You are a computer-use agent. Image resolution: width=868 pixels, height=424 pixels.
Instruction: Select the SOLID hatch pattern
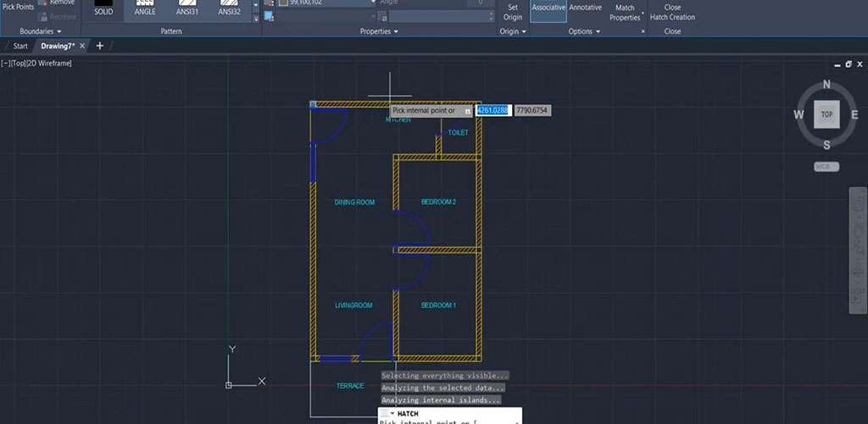(x=103, y=8)
